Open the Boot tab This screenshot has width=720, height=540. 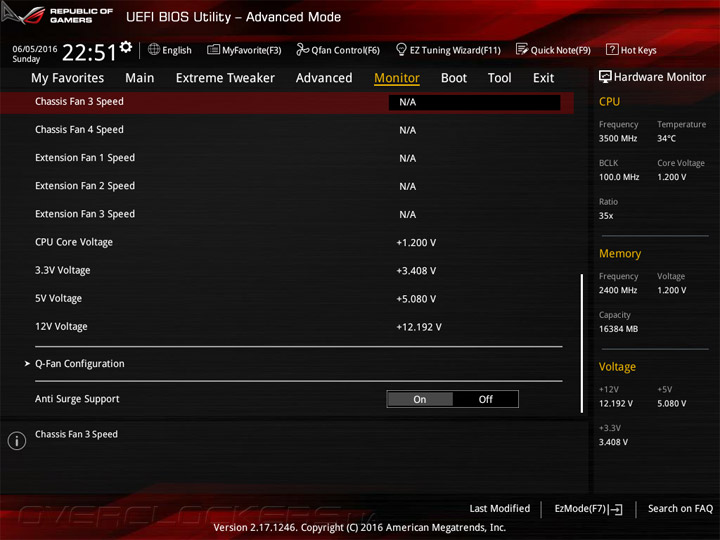click(454, 78)
